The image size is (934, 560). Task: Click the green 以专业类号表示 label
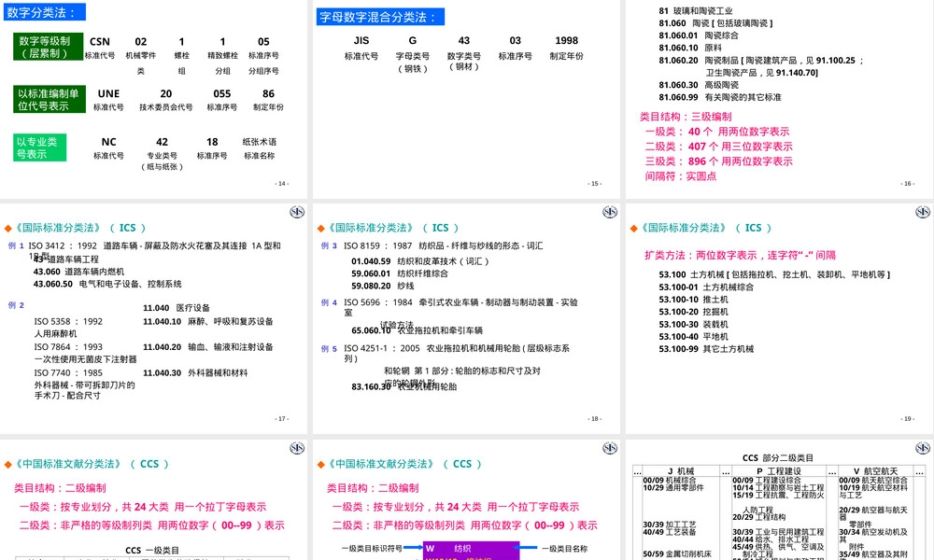click(x=39, y=147)
